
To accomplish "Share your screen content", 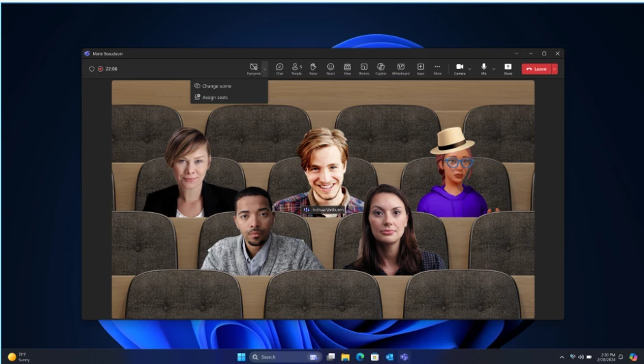I will click(x=508, y=68).
